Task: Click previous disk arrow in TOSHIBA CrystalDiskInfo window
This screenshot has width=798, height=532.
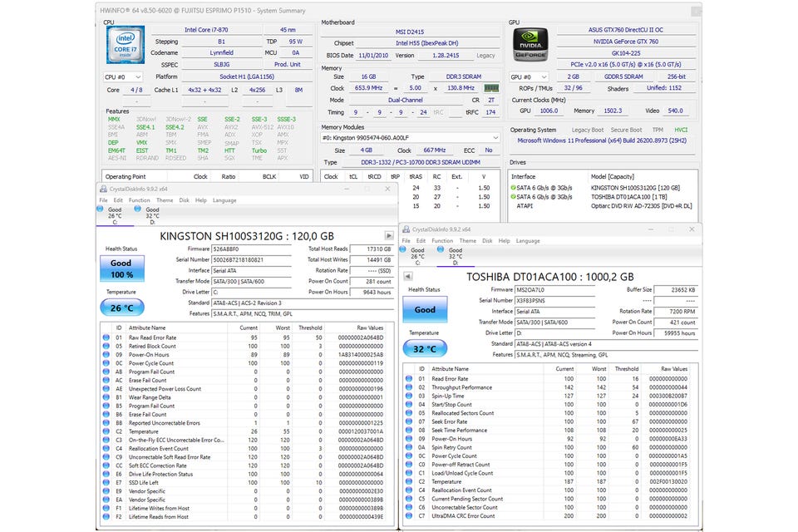Action: (x=407, y=276)
